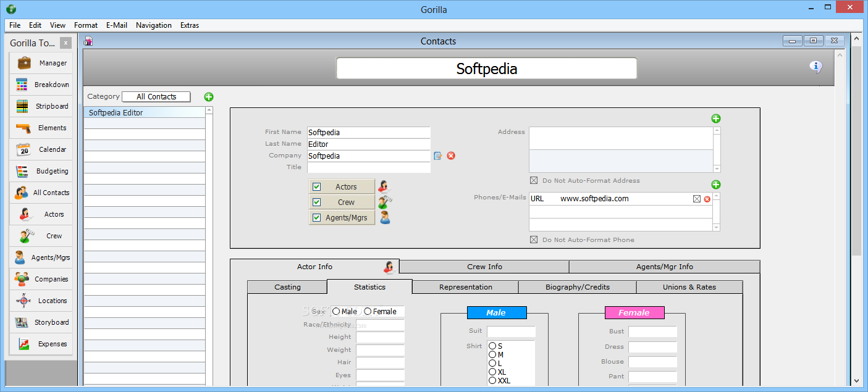
Task: Open the Edit menu
Action: [x=35, y=25]
